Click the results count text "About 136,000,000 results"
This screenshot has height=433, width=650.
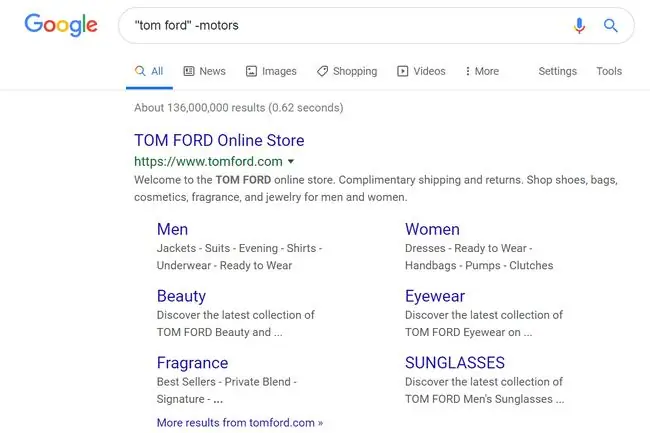199,108
